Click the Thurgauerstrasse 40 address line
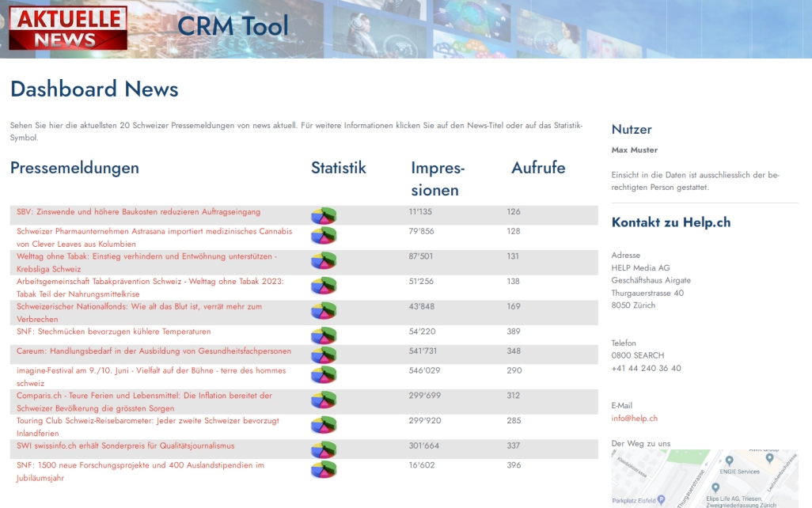Viewport: 812px width, 508px height. pos(647,293)
